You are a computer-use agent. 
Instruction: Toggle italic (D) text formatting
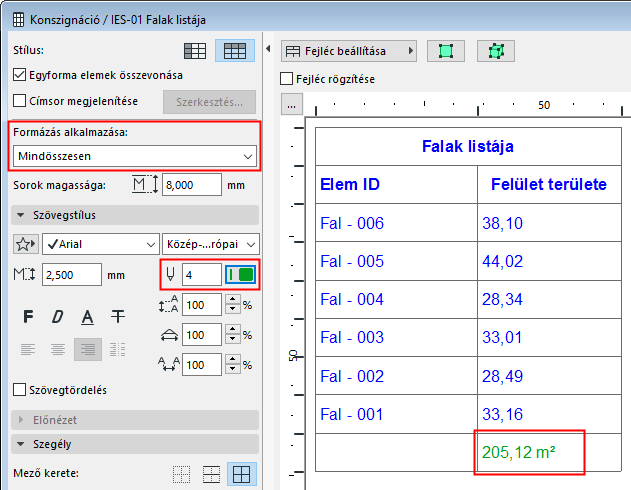[58, 317]
